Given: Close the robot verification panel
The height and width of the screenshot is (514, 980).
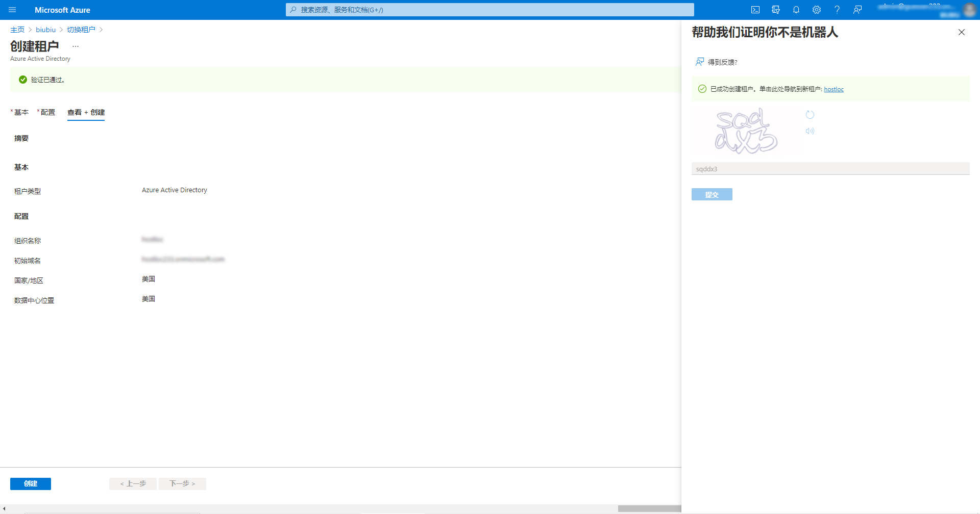Looking at the screenshot, I should [x=962, y=32].
